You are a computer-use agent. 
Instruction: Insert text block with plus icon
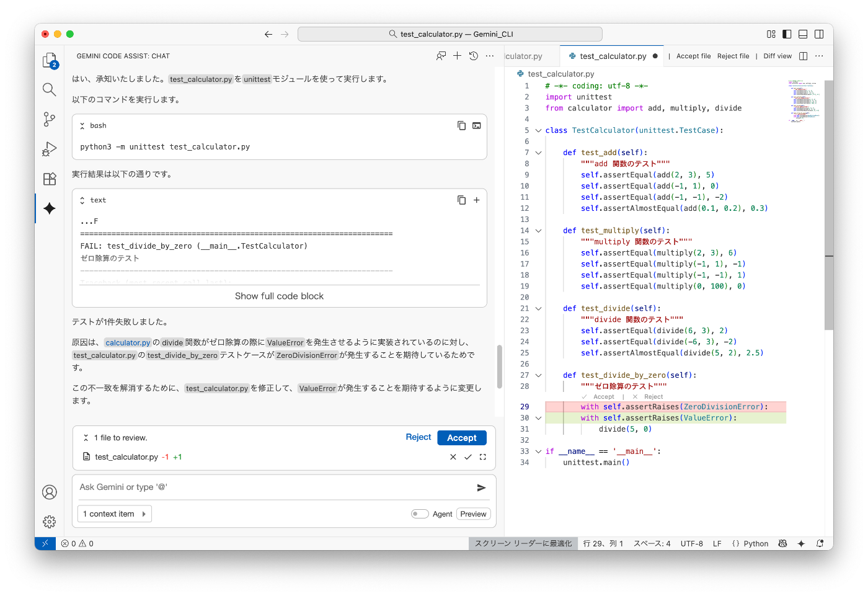477,200
